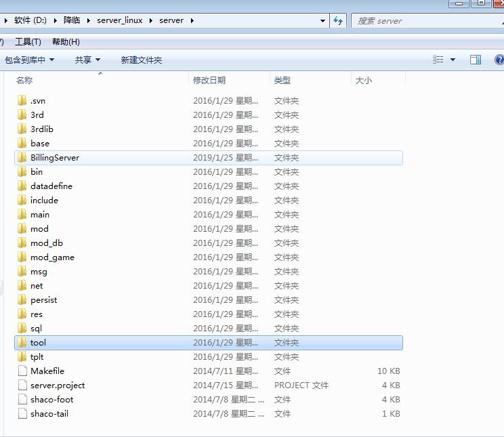
Task: Click server_linux in the breadcrumb path
Action: [x=119, y=20]
